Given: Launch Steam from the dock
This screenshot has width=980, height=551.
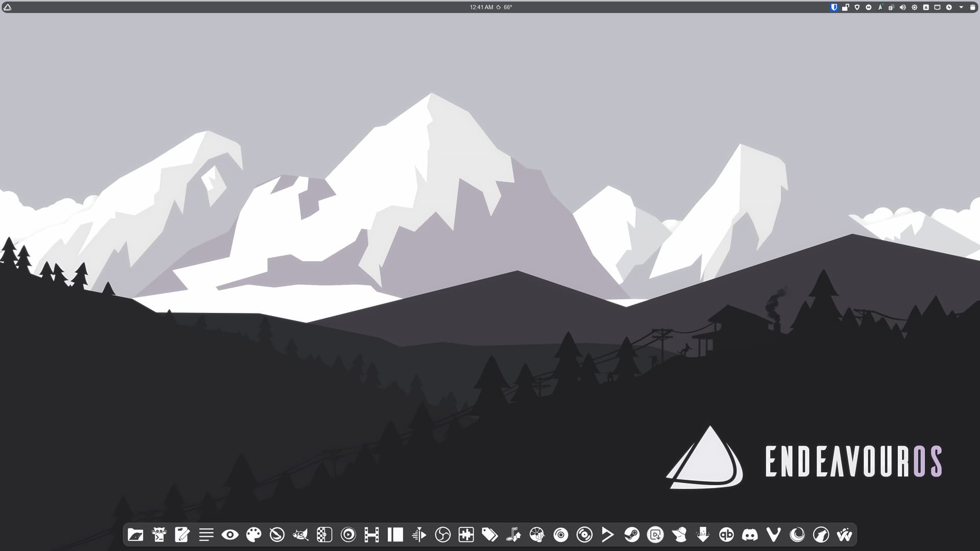Looking at the screenshot, I should 632,535.
